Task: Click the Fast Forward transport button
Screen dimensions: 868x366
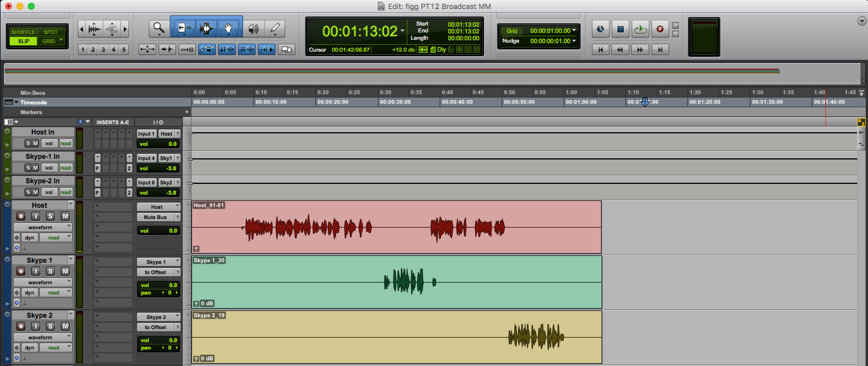Action: [640, 50]
